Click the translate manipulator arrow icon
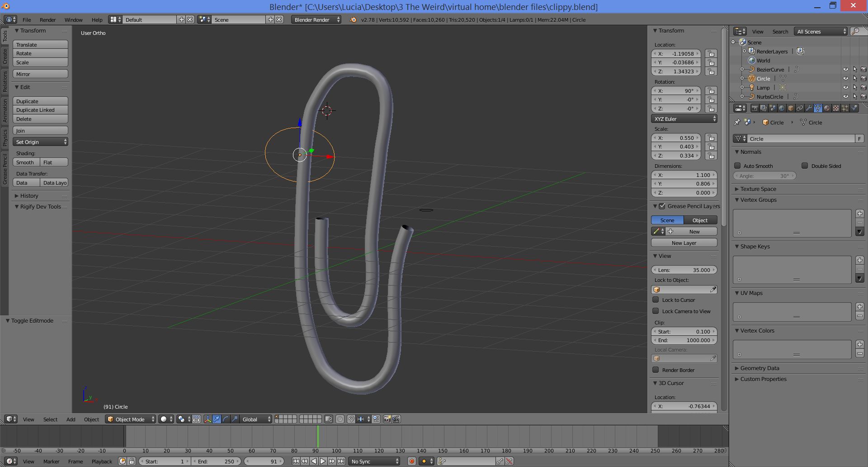The image size is (868, 467). pos(217,419)
